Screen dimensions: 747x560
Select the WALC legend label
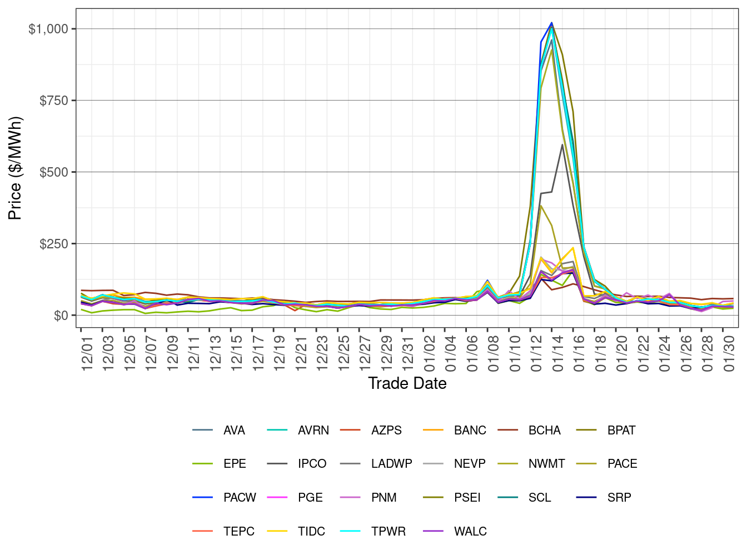pos(470,532)
